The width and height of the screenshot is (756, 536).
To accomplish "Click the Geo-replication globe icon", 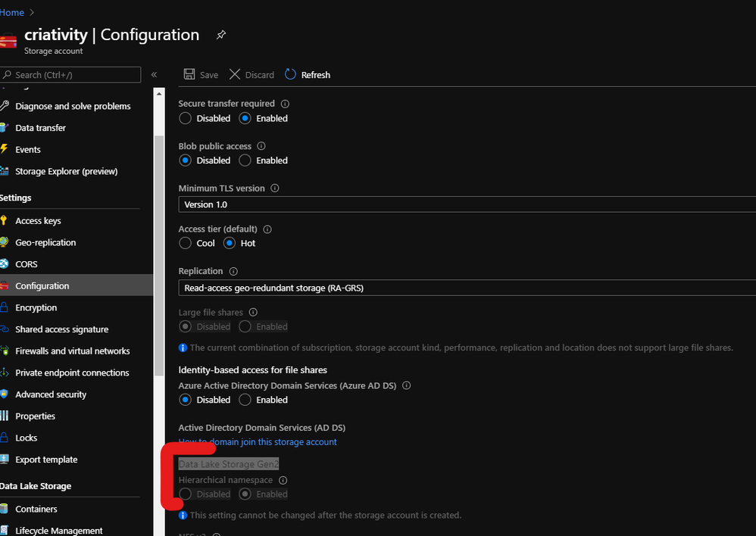I will point(4,242).
